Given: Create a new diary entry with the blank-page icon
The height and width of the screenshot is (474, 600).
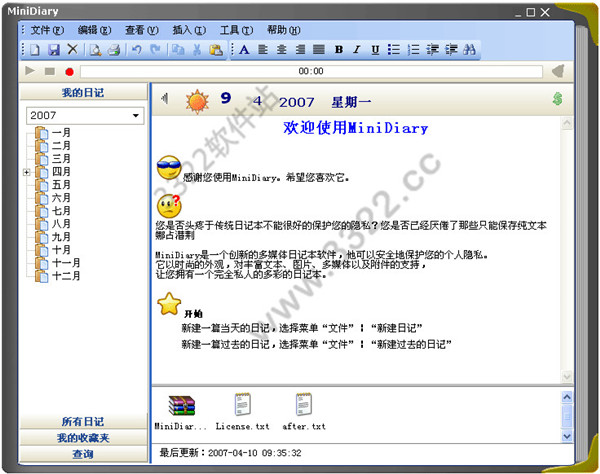Looking at the screenshot, I should pos(35,50).
